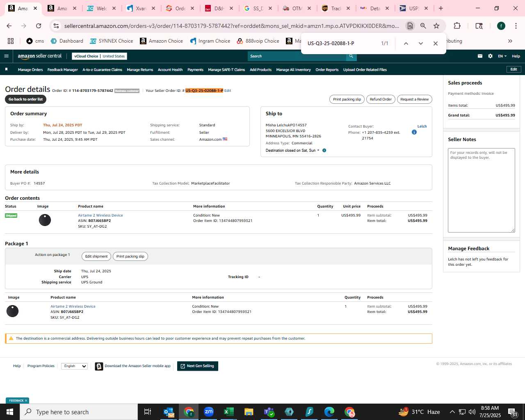
Task: Open Excel from the taskbar
Action: pyautogui.click(x=228, y=412)
